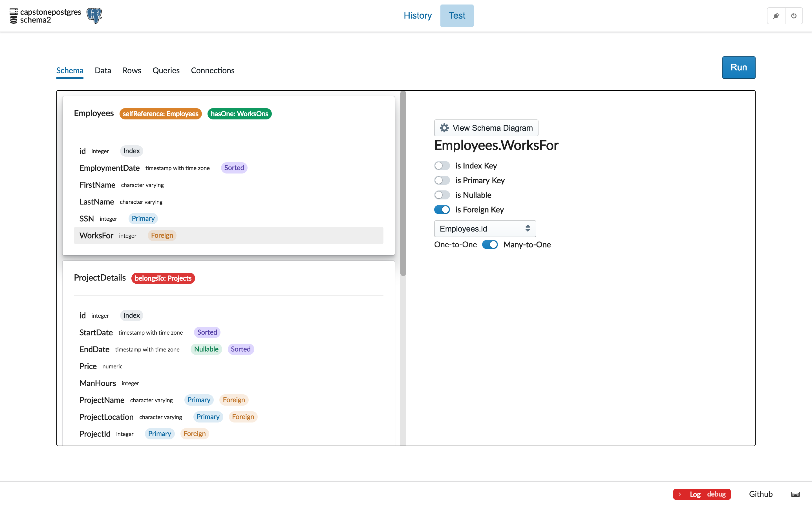
Task: Turn on the is Nullable switch
Action: (442, 195)
